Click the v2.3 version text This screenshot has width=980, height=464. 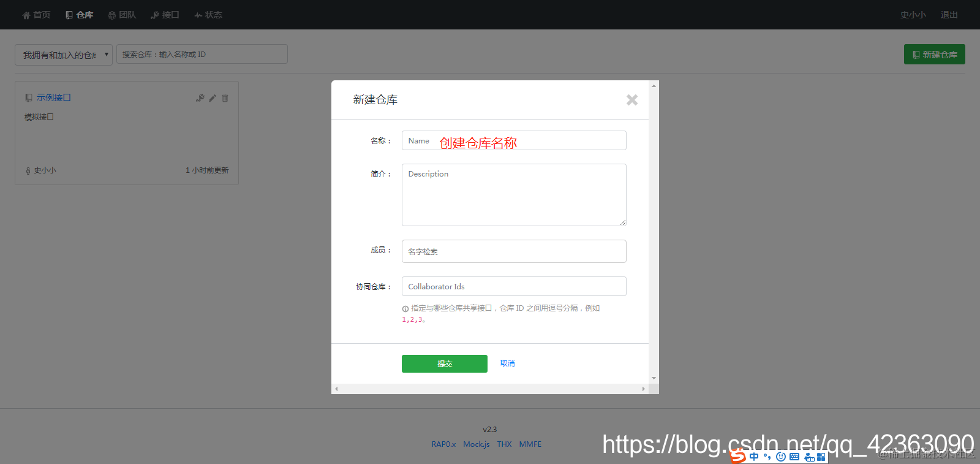tap(490, 430)
